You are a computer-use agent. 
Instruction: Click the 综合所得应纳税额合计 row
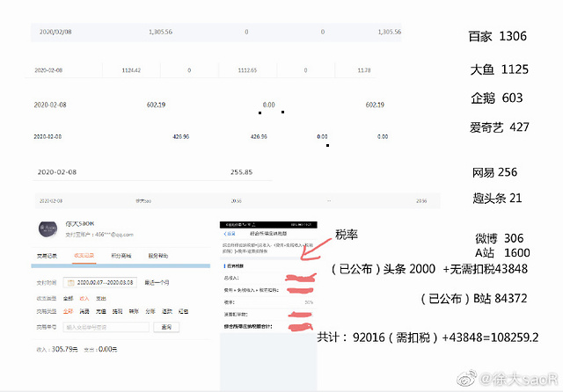(x=268, y=327)
